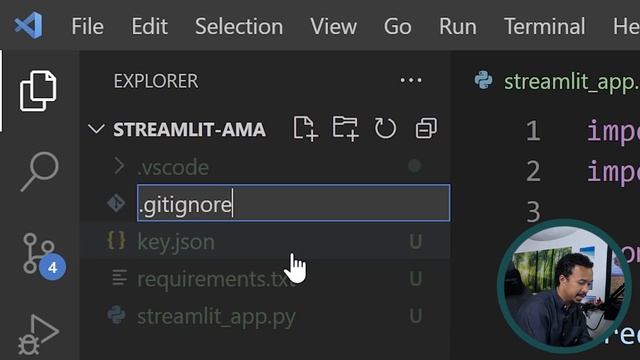Click the New Folder icon

[345, 129]
